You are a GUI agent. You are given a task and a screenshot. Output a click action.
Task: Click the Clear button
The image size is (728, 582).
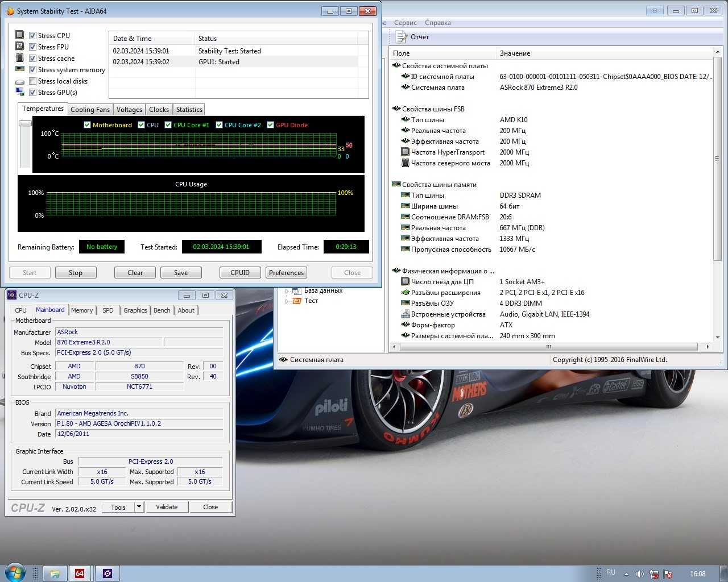(135, 273)
